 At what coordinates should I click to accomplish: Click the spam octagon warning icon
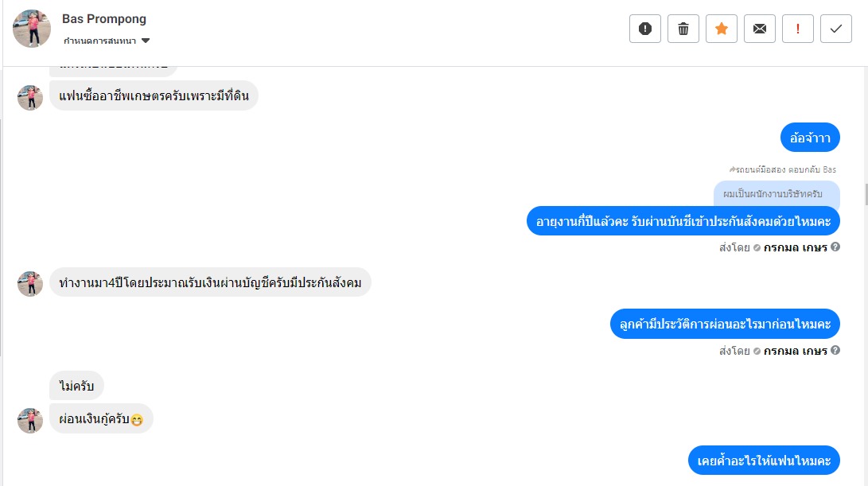coord(645,29)
